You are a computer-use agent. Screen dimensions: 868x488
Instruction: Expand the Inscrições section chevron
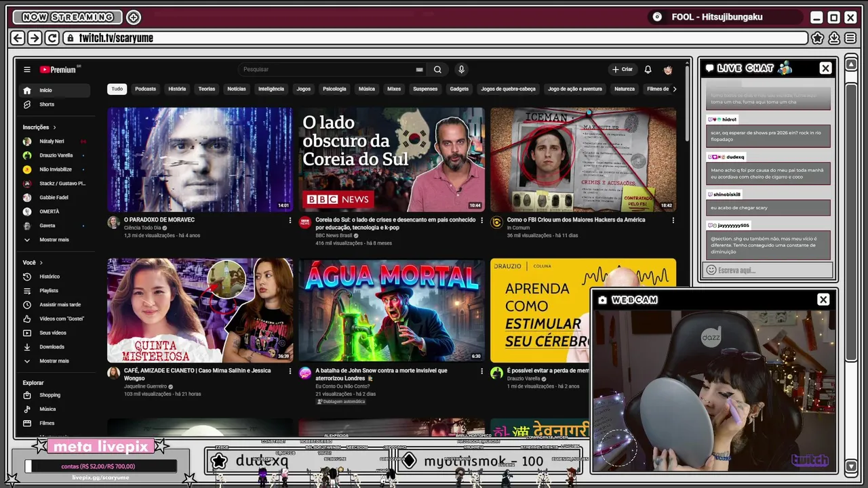click(x=54, y=127)
